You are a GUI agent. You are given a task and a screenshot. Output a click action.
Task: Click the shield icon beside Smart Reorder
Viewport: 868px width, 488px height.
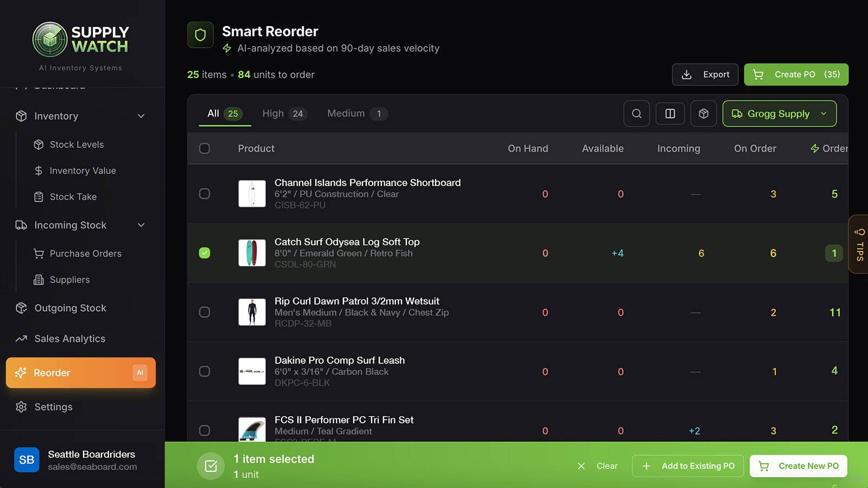click(x=200, y=35)
